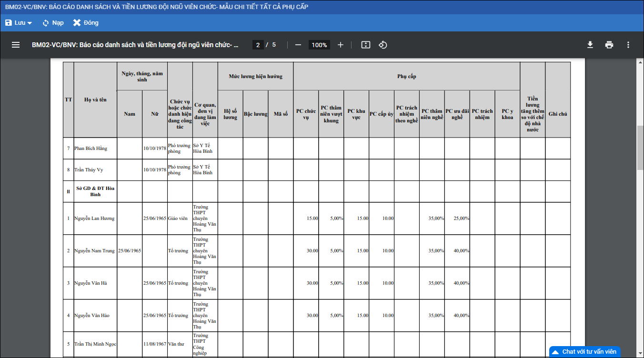Click the vertical scrollbar thumb

click(640, 148)
